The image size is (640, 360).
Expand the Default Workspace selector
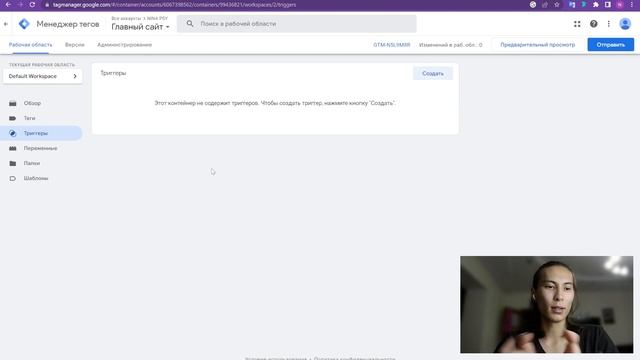coord(42,76)
